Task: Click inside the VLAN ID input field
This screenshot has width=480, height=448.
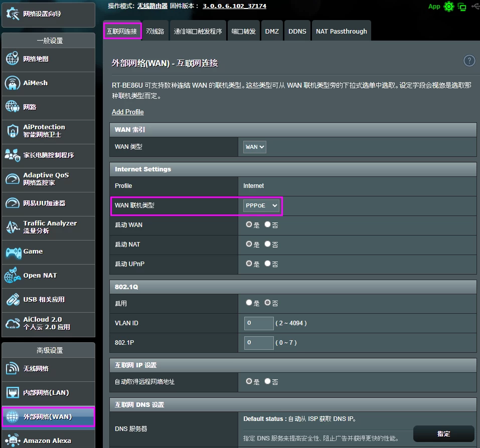Action: [x=258, y=323]
